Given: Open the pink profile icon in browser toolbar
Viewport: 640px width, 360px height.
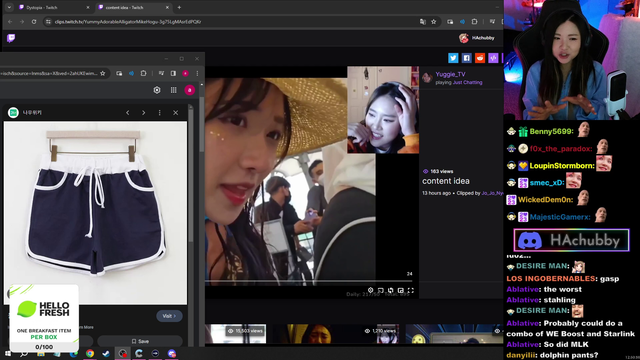Looking at the screenshot, I should [185, 73].
